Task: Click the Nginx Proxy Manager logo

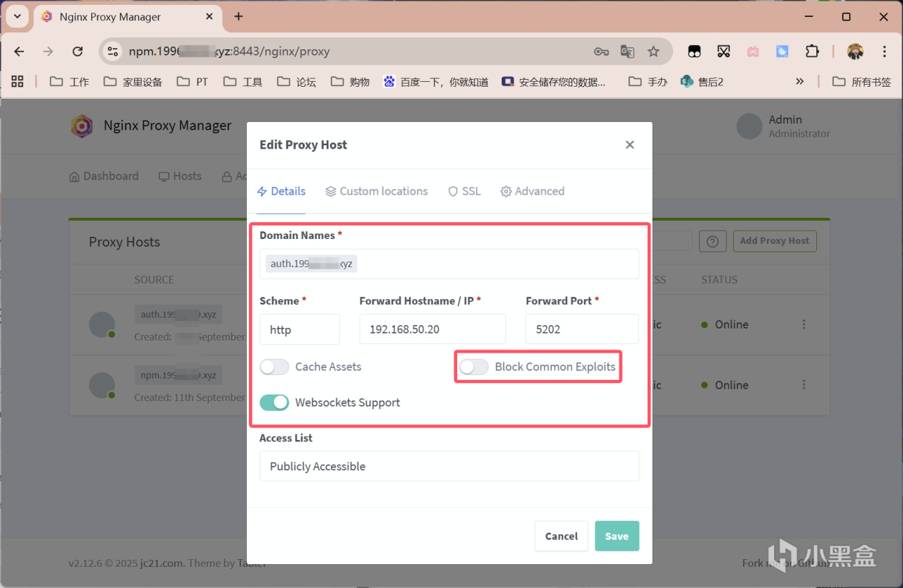Action: tap(82, 125)
